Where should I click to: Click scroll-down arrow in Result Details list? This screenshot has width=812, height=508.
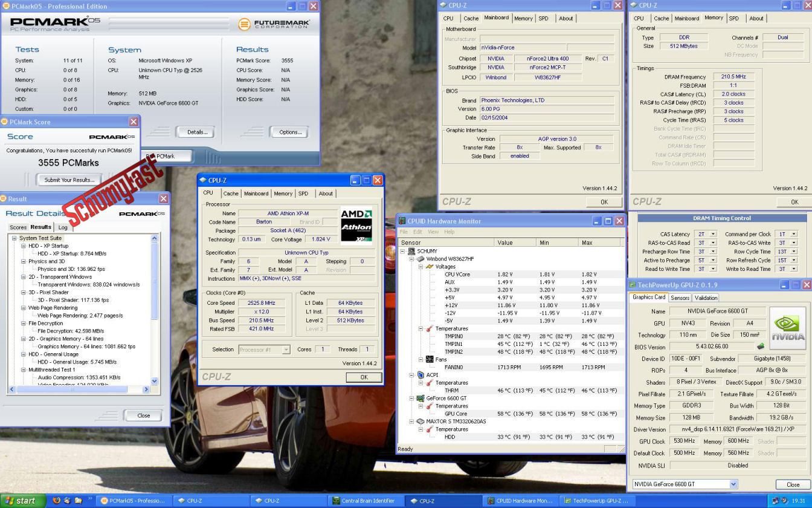(155, 381)
